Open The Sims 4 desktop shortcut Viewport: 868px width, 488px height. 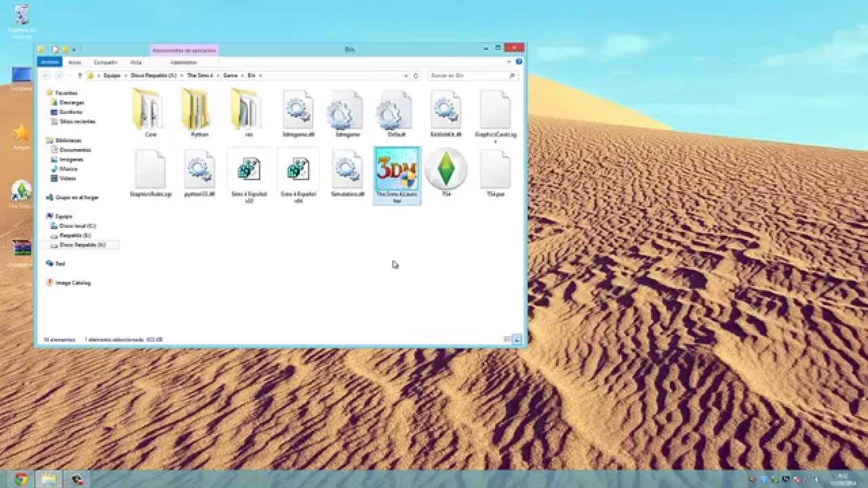(x=21, y=195)
